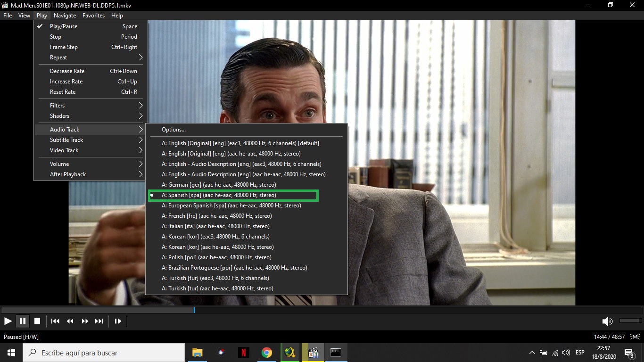
Task: Expand the Repeat submenu
Action: point(91,58)
